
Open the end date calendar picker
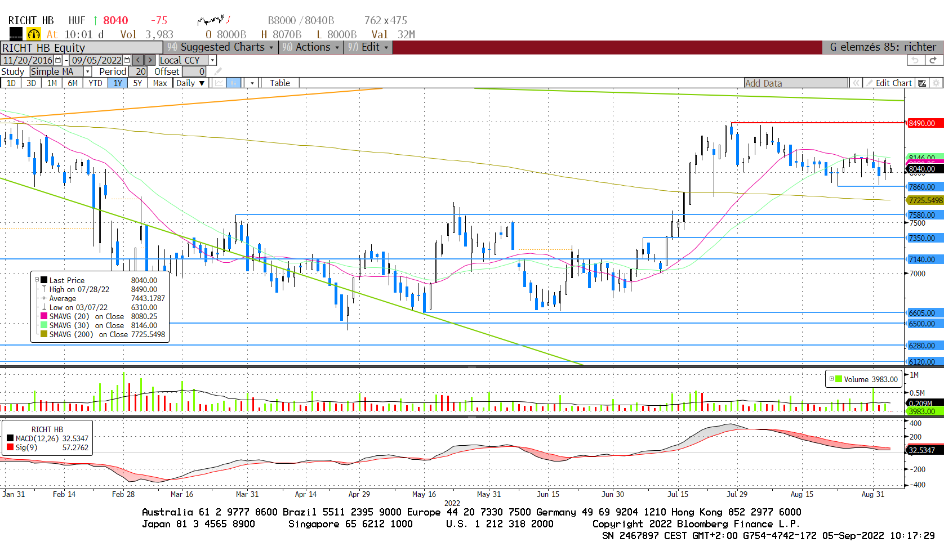(127, 60)
